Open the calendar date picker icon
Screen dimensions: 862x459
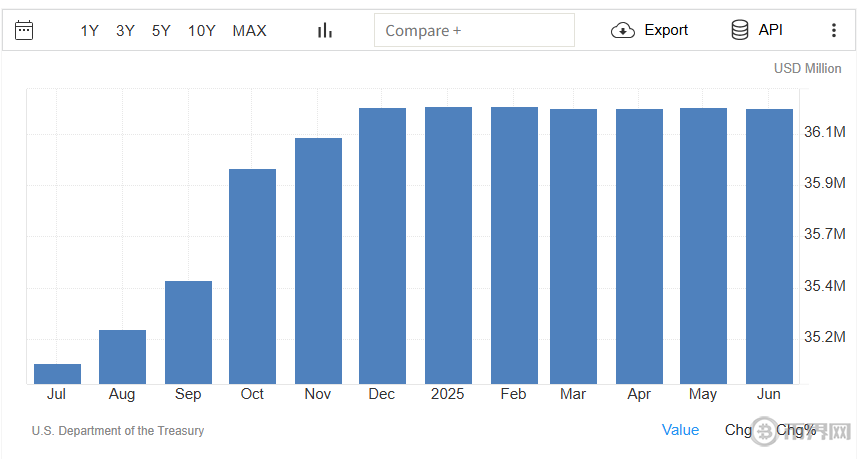coord(25,30)
